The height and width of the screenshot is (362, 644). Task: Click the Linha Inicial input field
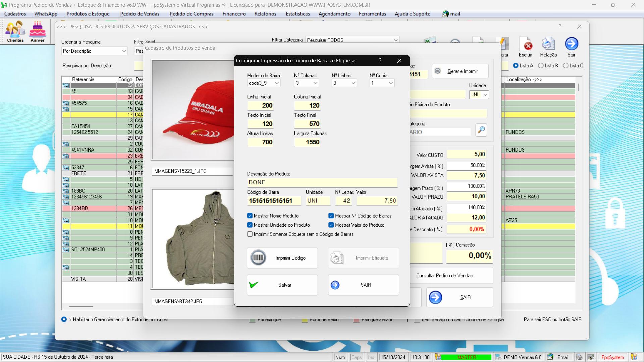(260, 105)
